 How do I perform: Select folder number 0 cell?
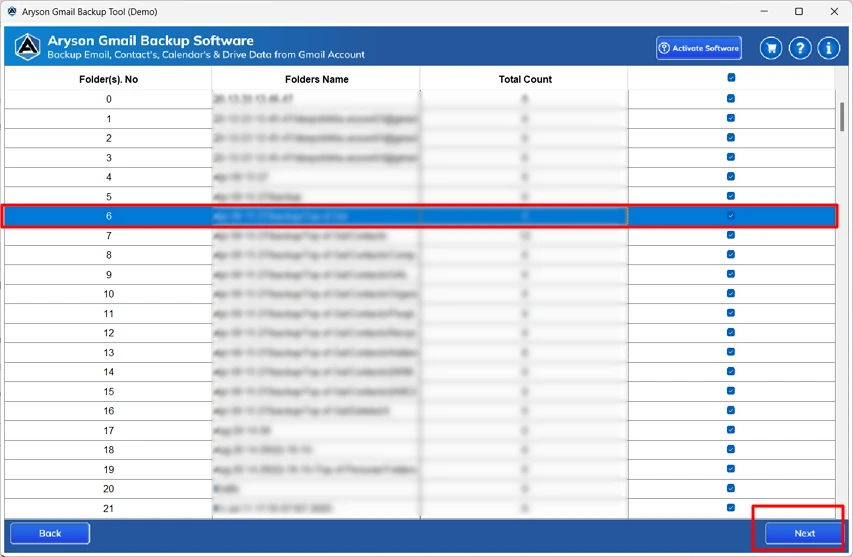click(x=108, y=99)
